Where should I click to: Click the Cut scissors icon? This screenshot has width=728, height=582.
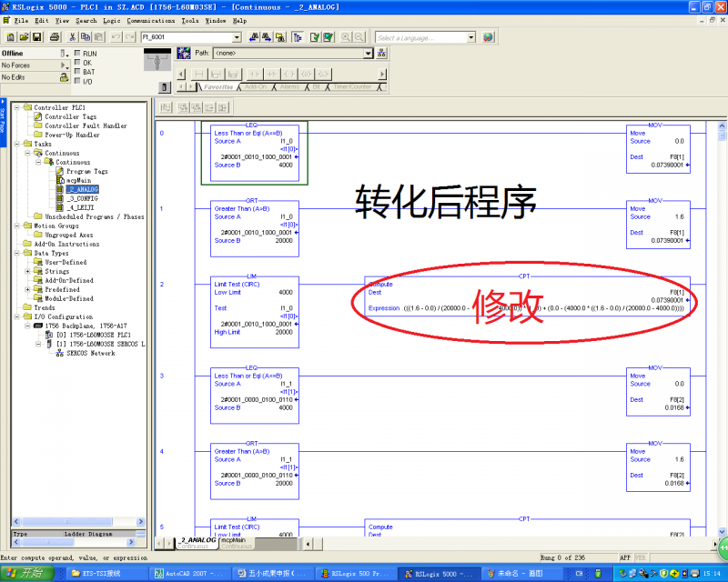(x=71, y=37)
